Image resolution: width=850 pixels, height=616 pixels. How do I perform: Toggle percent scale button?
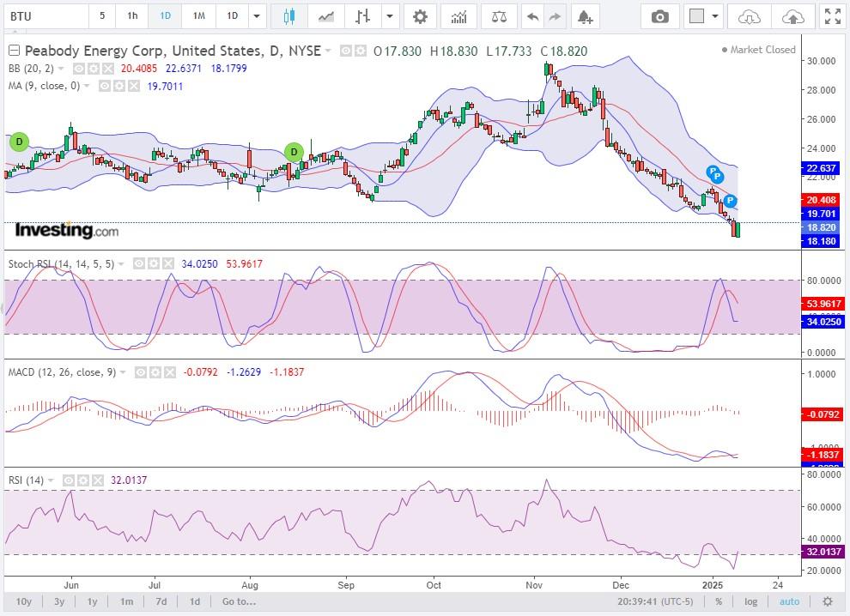719,601
